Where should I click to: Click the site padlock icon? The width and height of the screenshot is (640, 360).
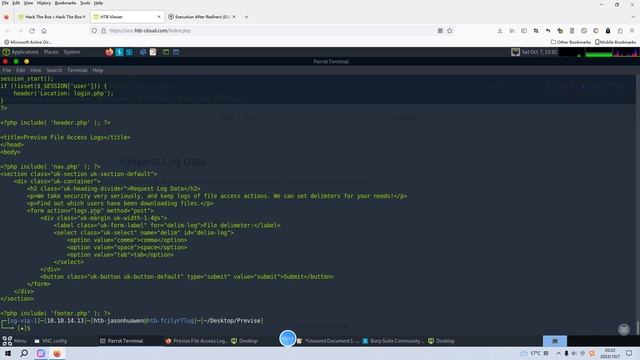(103, 31)
